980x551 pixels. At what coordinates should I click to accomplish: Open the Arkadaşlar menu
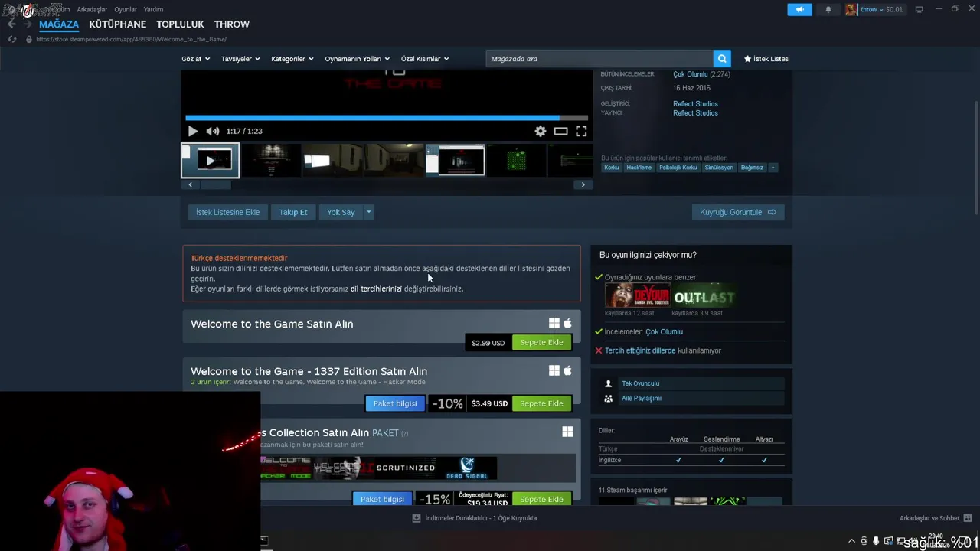pyautogui.click(x=92, y=9)
